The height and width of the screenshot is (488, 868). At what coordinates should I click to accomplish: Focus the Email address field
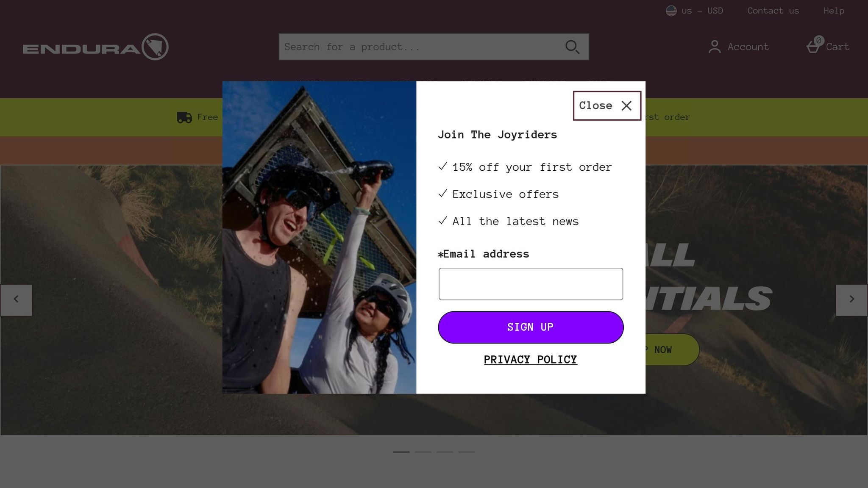coord(531,284)
